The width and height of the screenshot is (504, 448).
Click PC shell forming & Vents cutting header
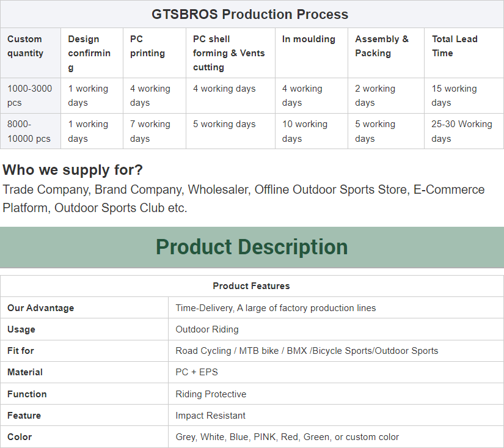coord(230,53)
